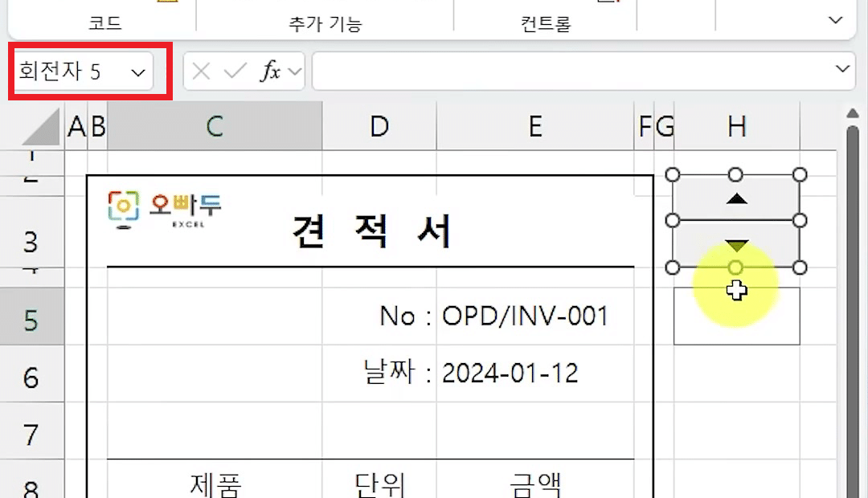Image resolution: width=868 pixels, height=498 pixels.
Task: Select column F header
Action: coord(645,126)
